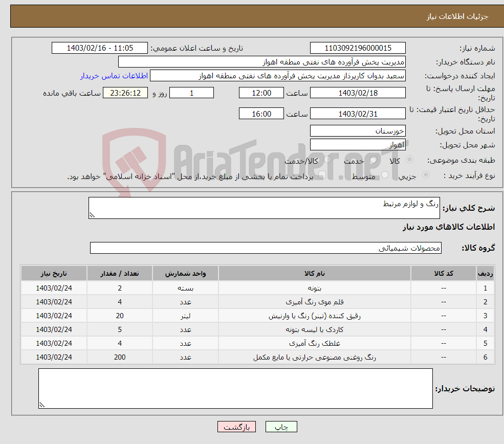Viewport: 504px width, 444px height.
Task: Click the buyer notes text area
Action: [x=235, y=389]
